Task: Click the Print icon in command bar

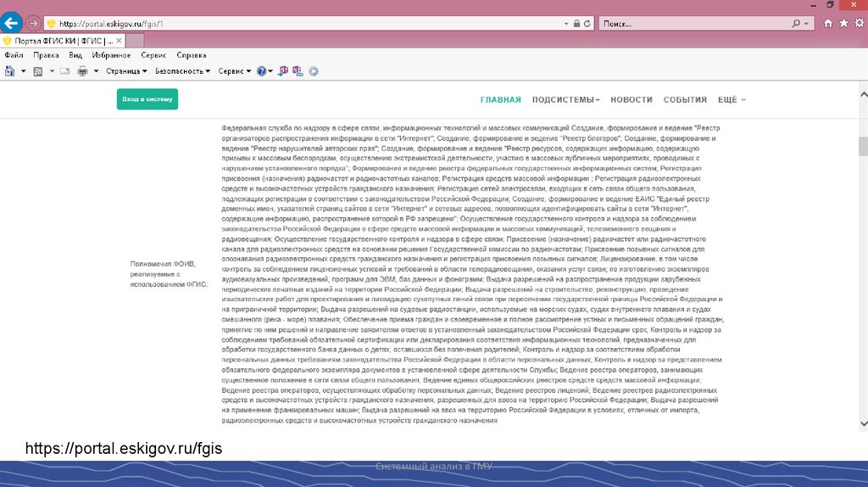Action: (82, 71)
